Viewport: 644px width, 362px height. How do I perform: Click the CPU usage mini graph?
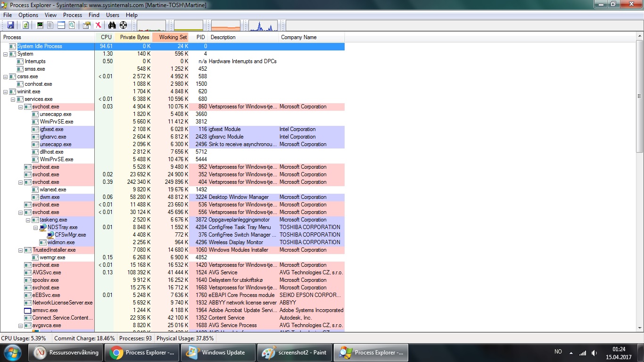(x=151, y=25)
